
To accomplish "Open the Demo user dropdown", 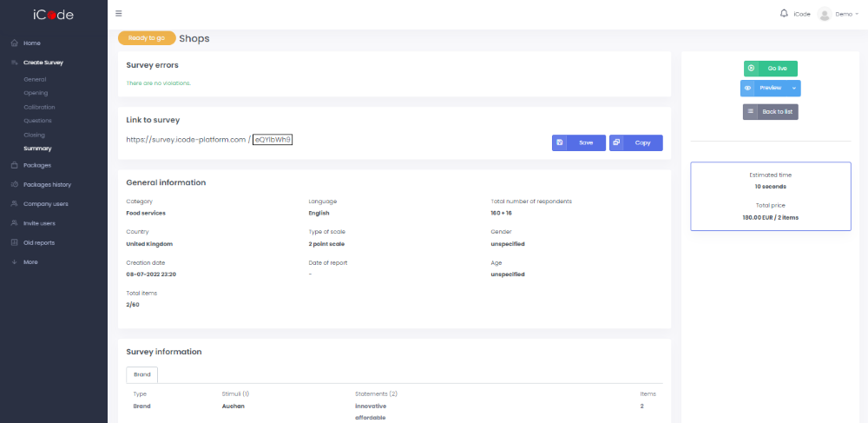I will tap(846, 14).
